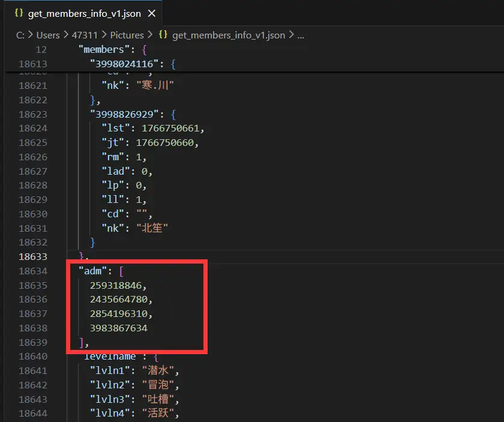Open the Pictures breadcrumb folder
The height and width of the screenshot is (422, 504).
[x=127, y=35]
